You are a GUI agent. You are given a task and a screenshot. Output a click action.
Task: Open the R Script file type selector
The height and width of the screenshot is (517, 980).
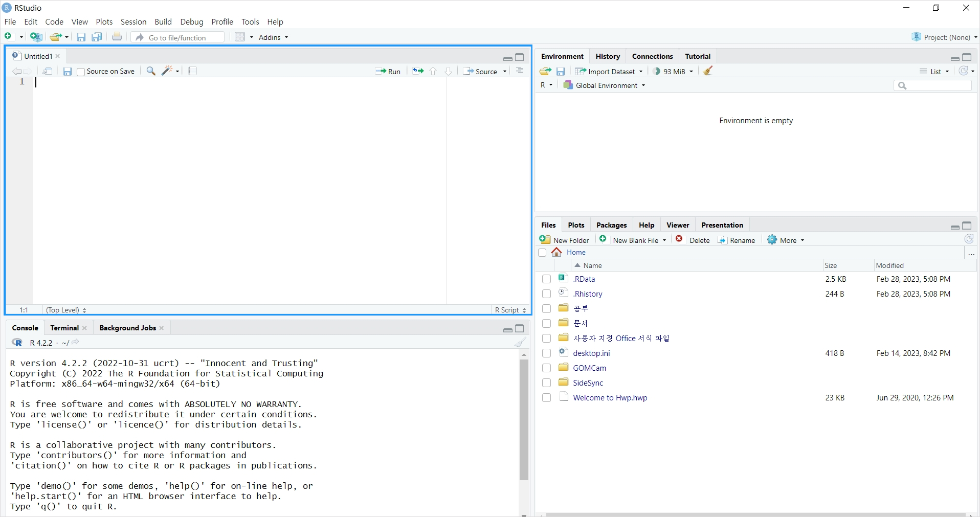coord(510,310)
